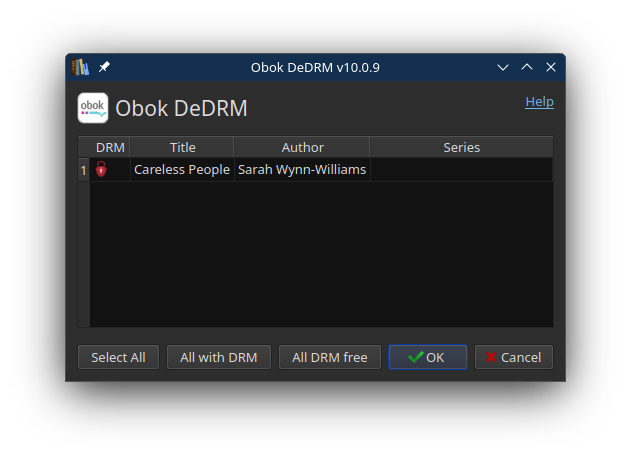This screenshot has height=459, width=631.
Task: Open the Help link
Action: (539, 102)
